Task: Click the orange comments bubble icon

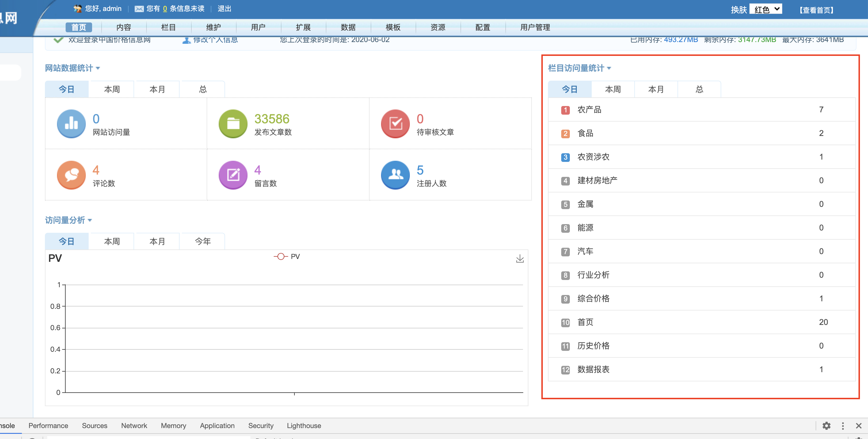Action: 71,175
